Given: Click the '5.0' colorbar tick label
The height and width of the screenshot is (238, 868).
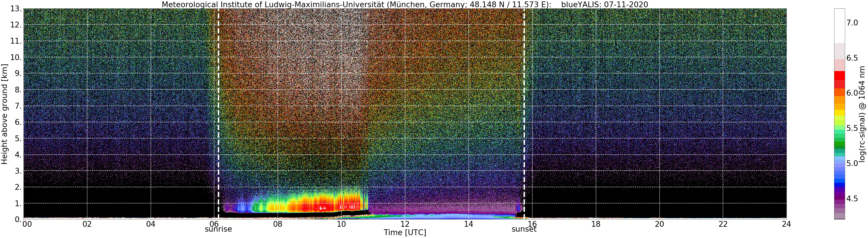Looking at the screenshot, I should coord(852,163).
